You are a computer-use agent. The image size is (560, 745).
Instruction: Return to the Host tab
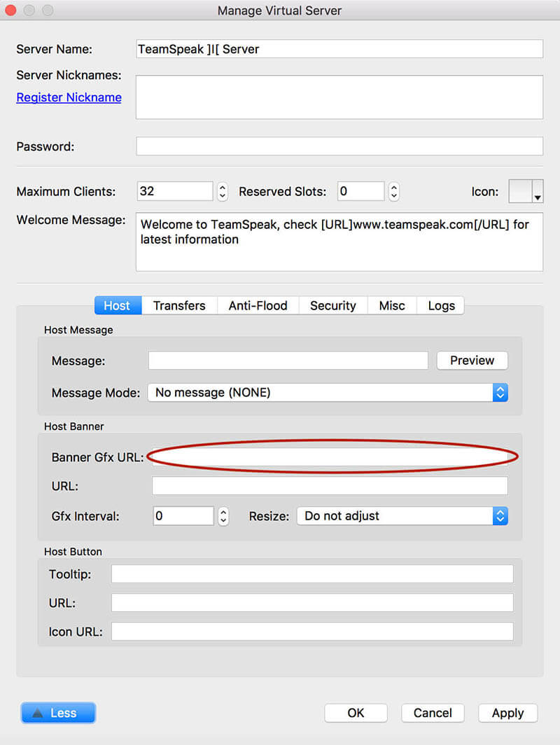click(117, 305)
